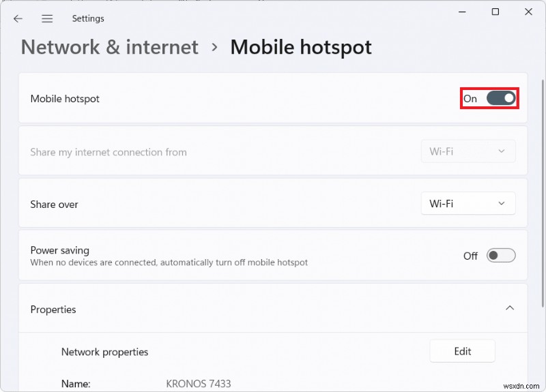Click Edit for Network properties
This screenshot has width=546, height=392.
[462, 351]
